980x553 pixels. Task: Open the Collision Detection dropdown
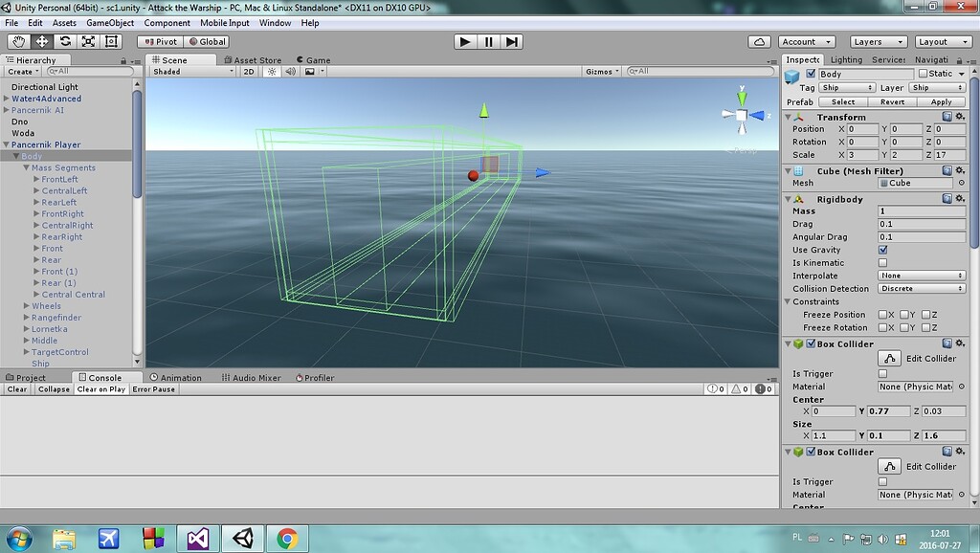921,287
